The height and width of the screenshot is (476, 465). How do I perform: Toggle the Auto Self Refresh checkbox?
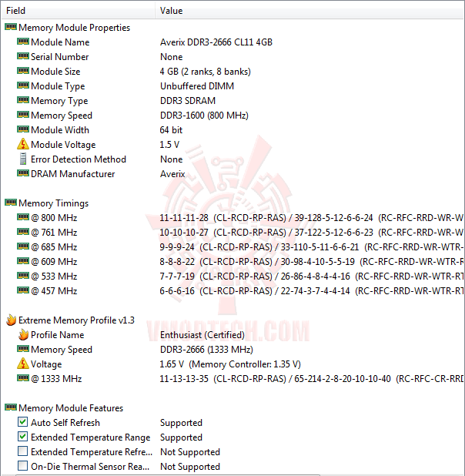click(x=23, y=422)
